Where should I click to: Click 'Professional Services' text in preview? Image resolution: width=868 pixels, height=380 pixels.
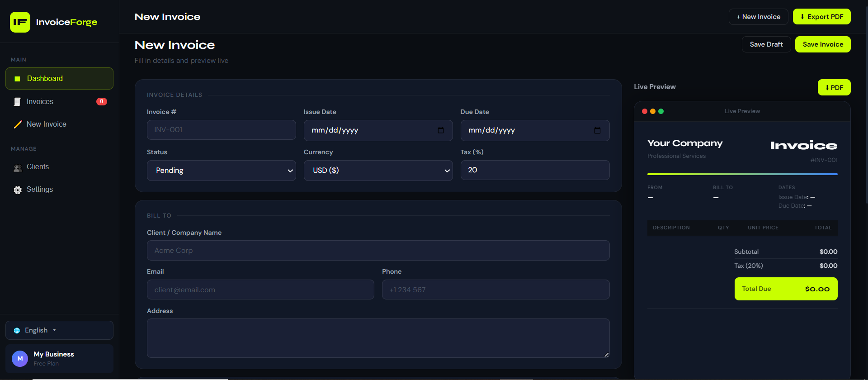click(676, 156)
